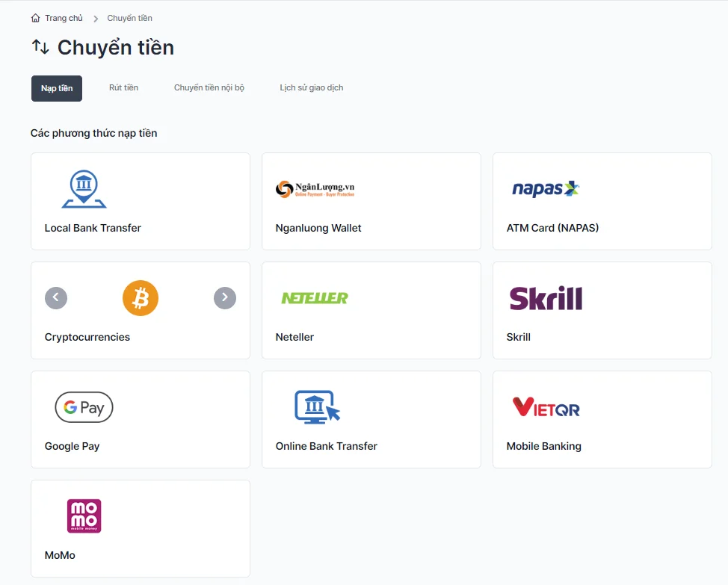The height and width of the screenshot is (585, 728).
Task: Choose the ATM Card (NAPAS) label
Action: pyautogui.click(x=552, y=228)
